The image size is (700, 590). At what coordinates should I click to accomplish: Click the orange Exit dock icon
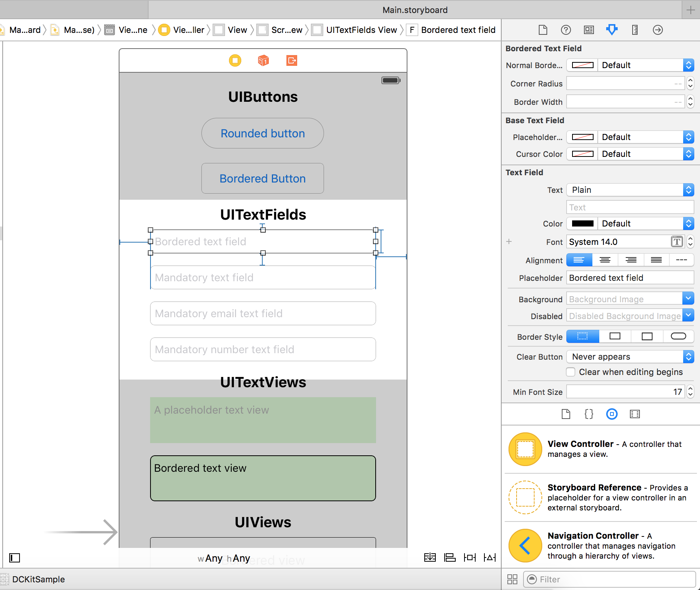tap(292, 60)
